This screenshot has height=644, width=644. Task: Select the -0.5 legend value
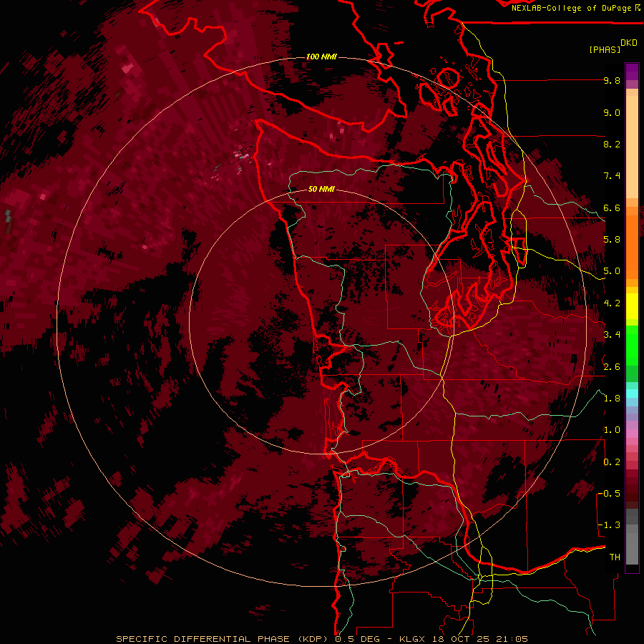pos(610,494)
